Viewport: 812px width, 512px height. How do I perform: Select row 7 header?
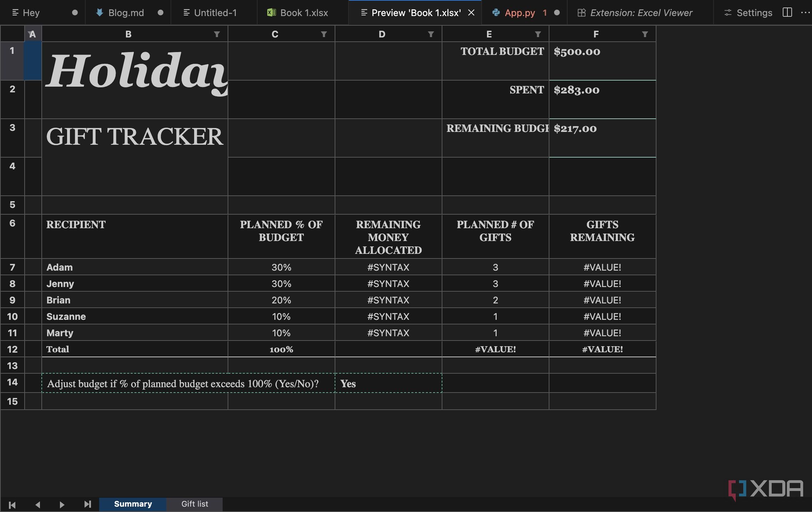[12, 267]
